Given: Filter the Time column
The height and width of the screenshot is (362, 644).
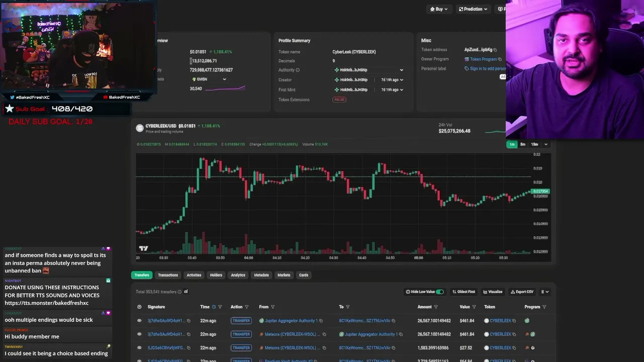Looking at the screenshot, I should (220, 307).
